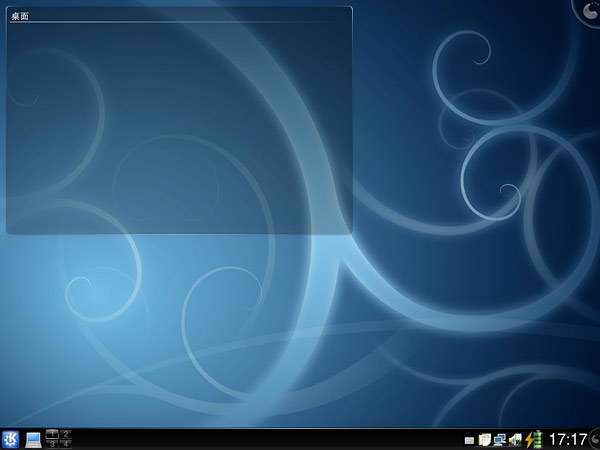This screenshot has width=600, height=450.
Task: Click the laptop icon in the panel
Action: 34,440
